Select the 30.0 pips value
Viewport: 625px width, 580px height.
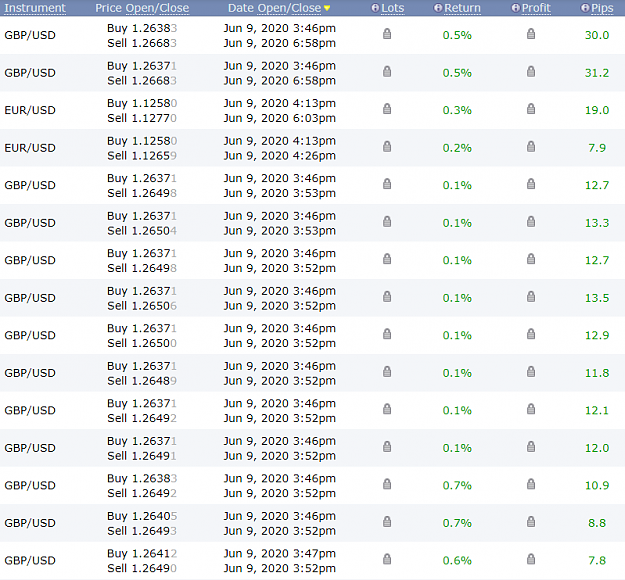click(x=597, y=35)
